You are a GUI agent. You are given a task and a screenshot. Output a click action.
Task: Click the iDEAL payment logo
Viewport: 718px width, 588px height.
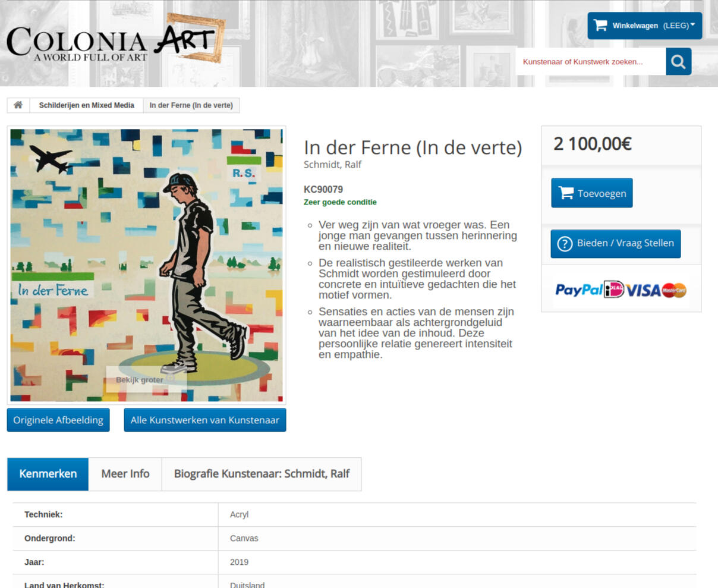click(x=614, y=290)
